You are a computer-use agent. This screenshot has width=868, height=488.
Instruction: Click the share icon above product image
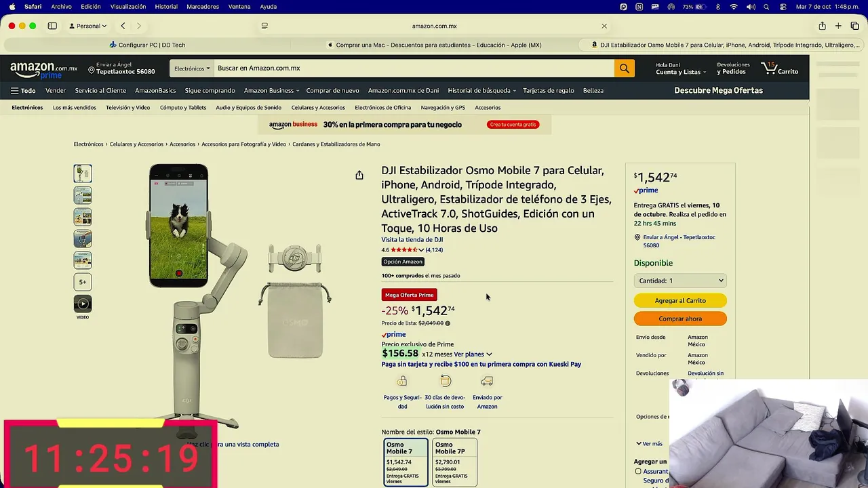pos(359,175)
